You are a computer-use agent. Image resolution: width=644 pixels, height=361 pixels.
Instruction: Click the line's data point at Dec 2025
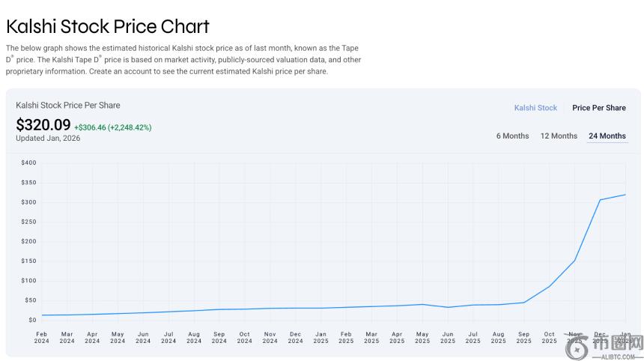[x=600, y=200]
